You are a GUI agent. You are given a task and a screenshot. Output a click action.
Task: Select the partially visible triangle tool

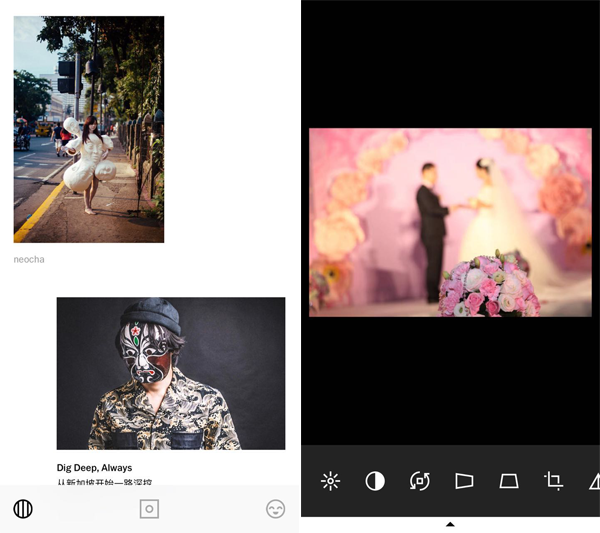tap(594, 482)
